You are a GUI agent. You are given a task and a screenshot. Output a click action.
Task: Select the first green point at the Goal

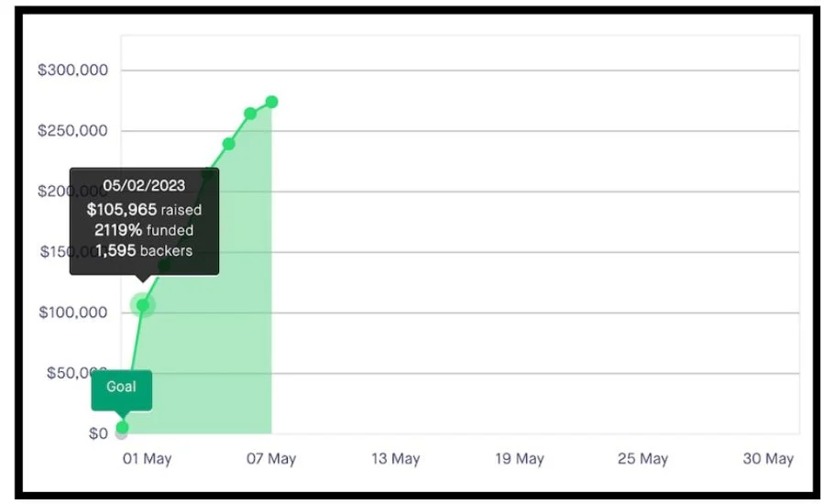[122, 427]
